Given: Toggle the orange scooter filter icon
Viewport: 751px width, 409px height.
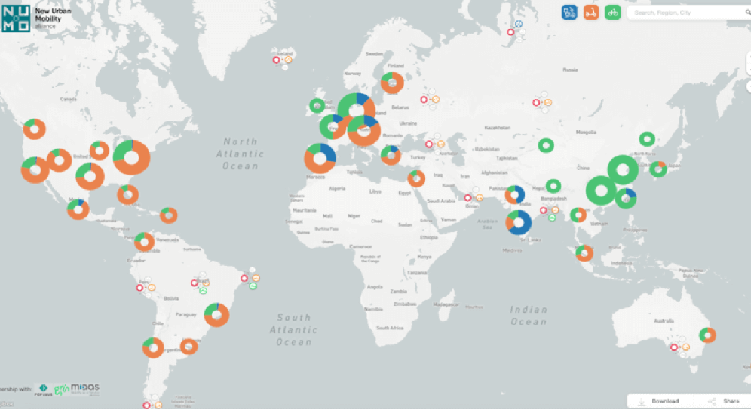Looking at the screenshot, I should coord(591,13).
